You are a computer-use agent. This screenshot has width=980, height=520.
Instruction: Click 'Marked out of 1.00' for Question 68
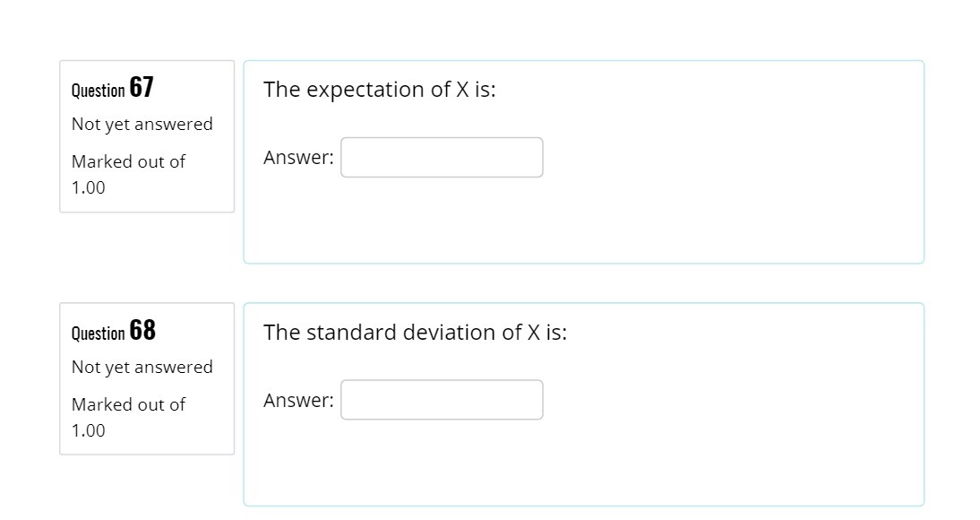pyautogui.click(x=128, y=417)
